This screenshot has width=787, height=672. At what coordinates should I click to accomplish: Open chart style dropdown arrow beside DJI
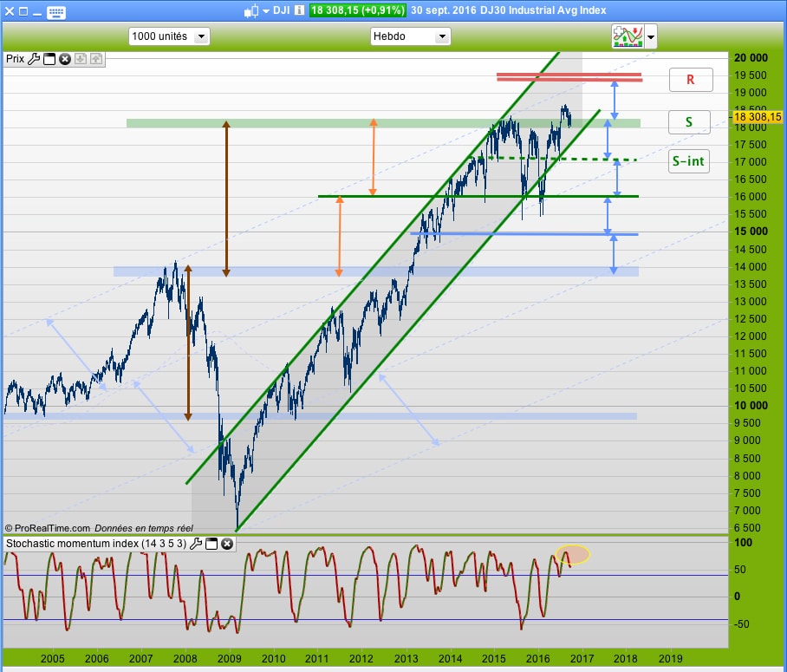click(x=266, y=10)
